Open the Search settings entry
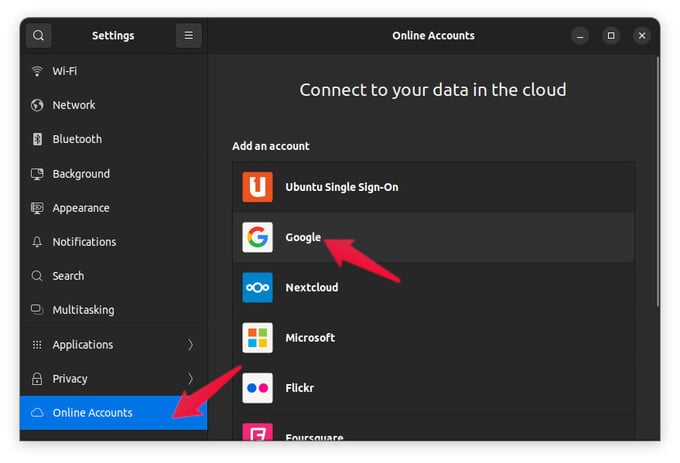This screenshot has width=680, height=463. coord(114,276)
